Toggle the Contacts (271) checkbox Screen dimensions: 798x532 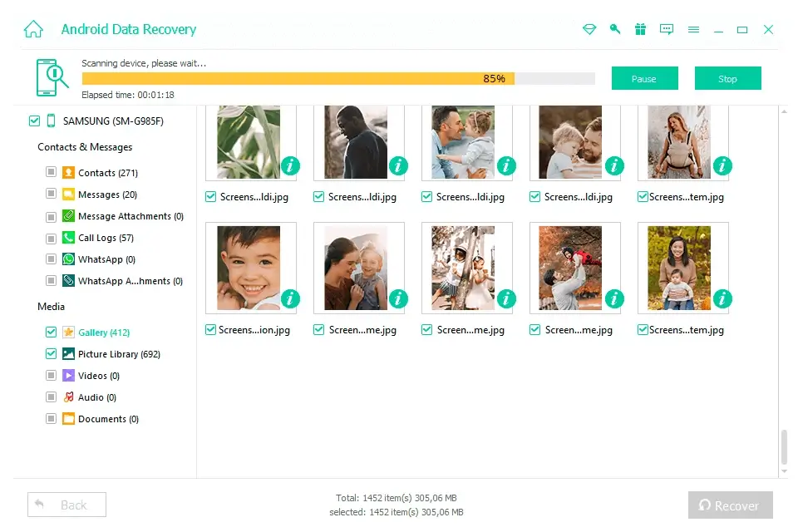pos(51,172)
